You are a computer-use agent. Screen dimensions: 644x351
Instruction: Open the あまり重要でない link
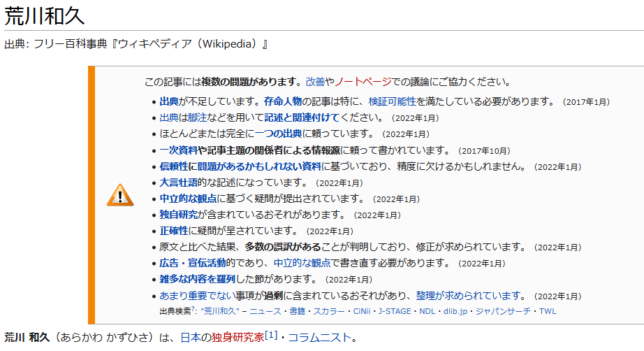click(197, 296)
